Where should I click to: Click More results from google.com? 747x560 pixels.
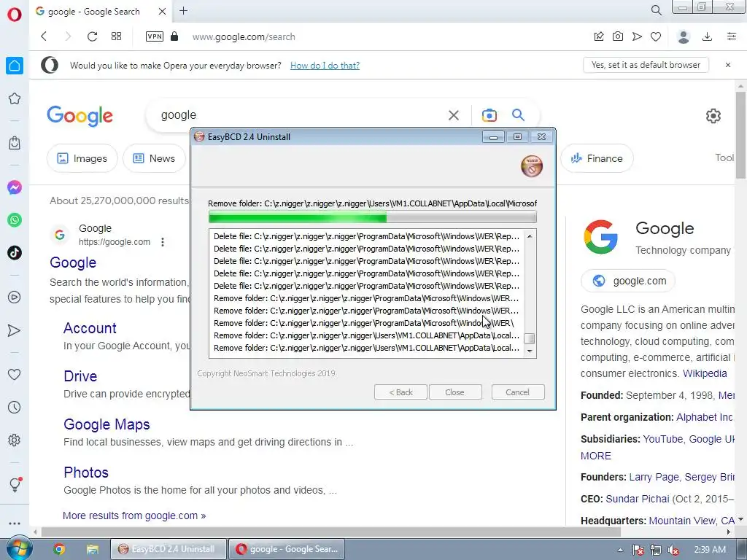coord(134,516)
